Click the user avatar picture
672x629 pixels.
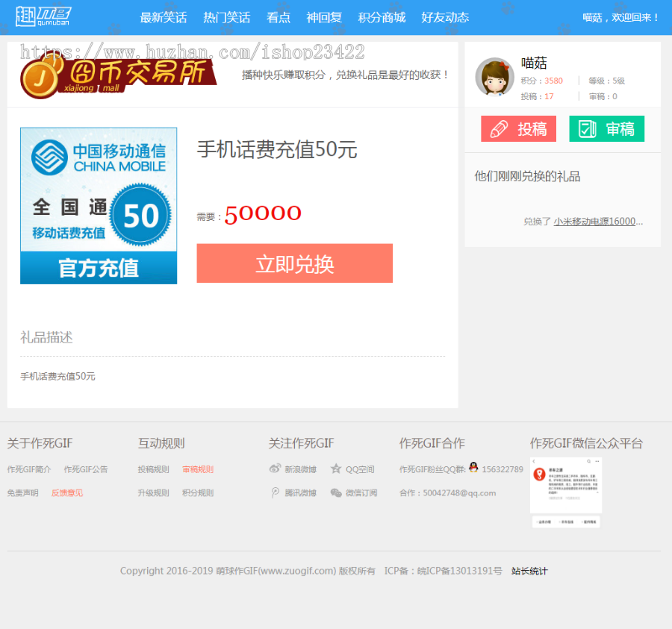[x=494, y=77]
